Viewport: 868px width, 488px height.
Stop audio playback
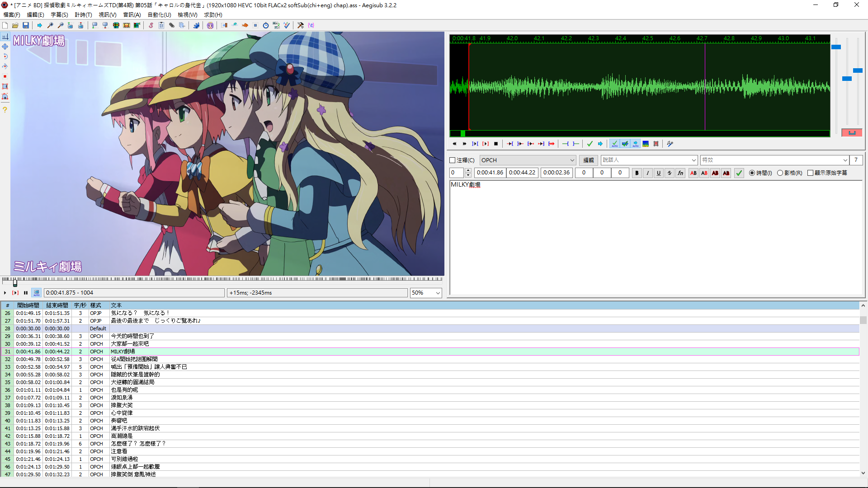pyautogui.click(x=496, y=144)
